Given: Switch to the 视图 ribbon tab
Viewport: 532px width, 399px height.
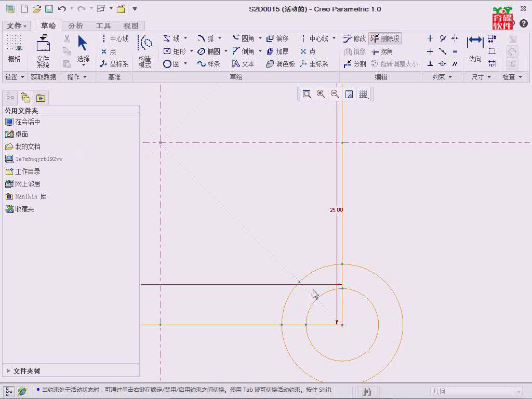Looking at the screenshot, I should tap(130, 25).
